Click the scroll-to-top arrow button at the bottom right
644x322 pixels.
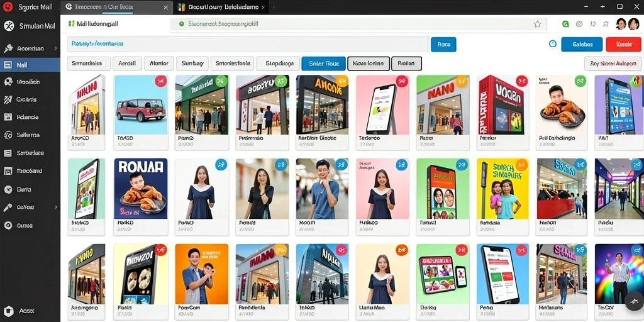tap(633, 302)
